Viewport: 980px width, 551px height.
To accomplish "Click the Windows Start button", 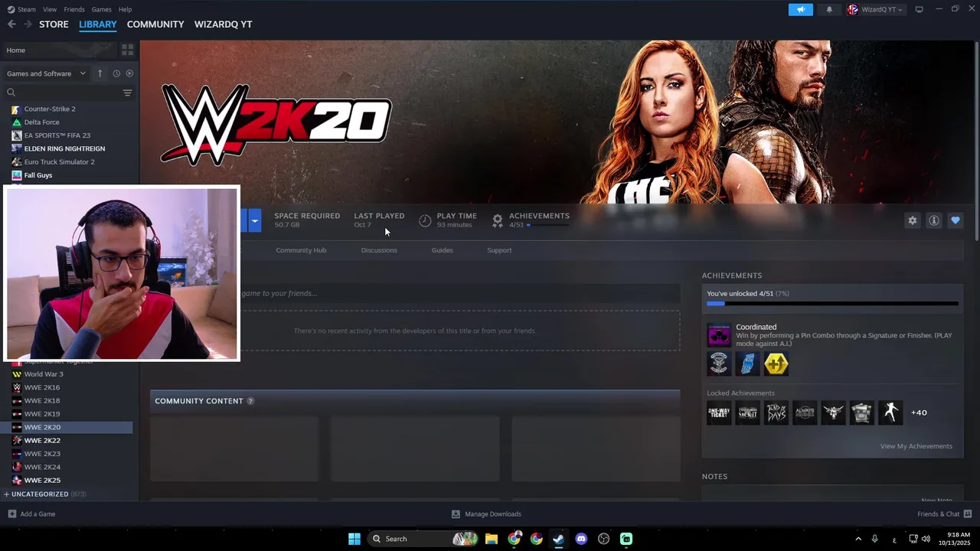I will click(x=354, y=539).
